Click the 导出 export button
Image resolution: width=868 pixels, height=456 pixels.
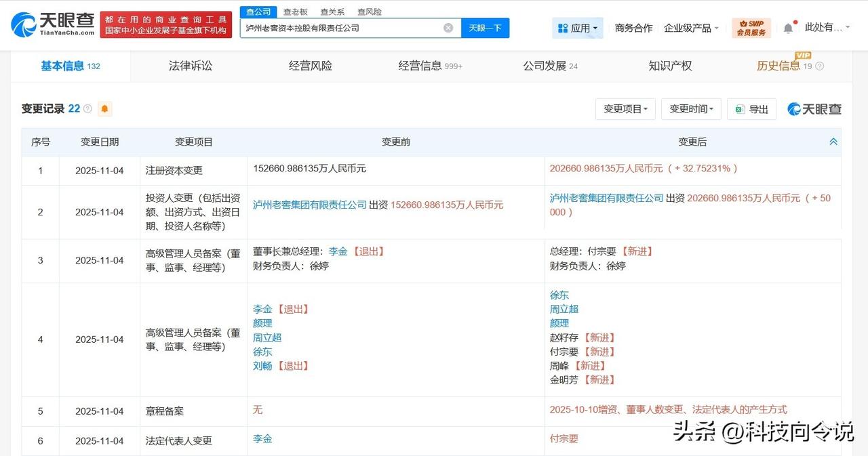(x=751, y=109)
